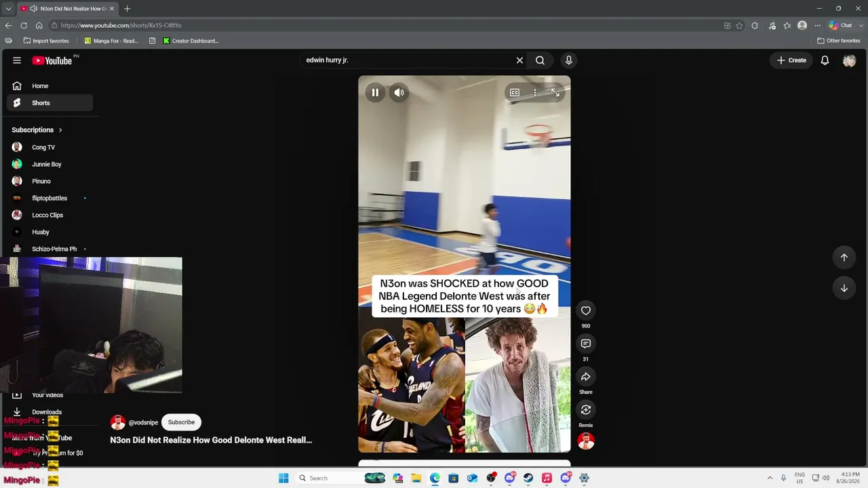868x488 pixels.
Task: Submit search with the magnifier button
Action: tap(540, 60)
